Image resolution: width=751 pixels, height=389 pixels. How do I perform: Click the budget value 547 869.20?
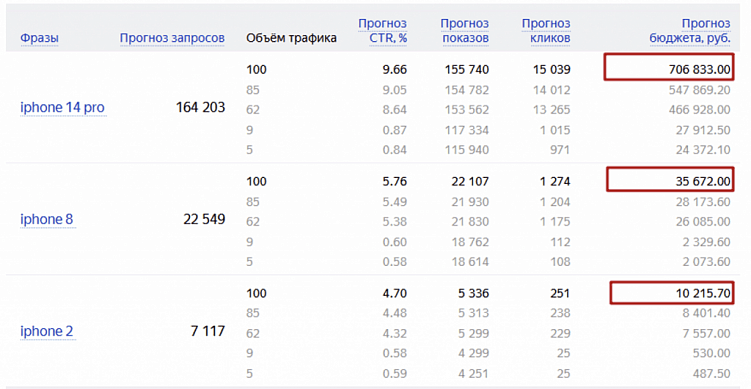pos(700,90)
